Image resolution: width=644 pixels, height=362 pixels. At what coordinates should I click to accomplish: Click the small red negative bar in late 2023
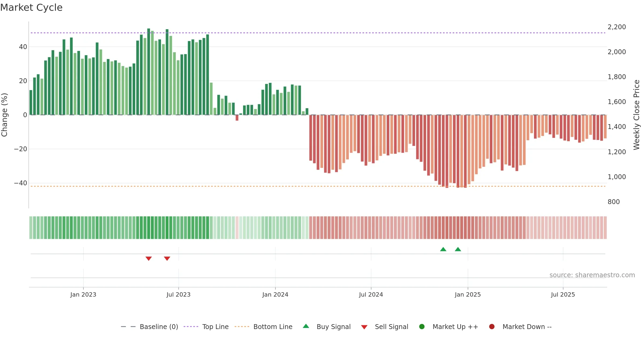click(x=237, y=118)
